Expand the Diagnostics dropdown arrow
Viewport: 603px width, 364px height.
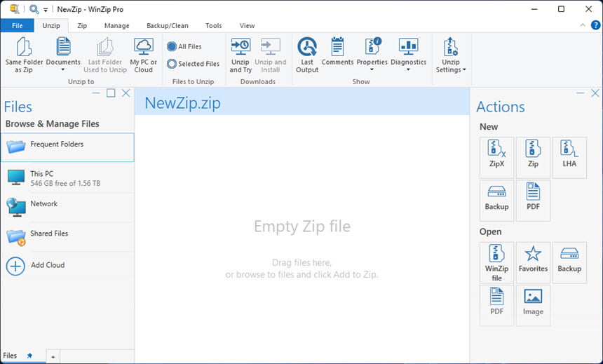[408, 70]
